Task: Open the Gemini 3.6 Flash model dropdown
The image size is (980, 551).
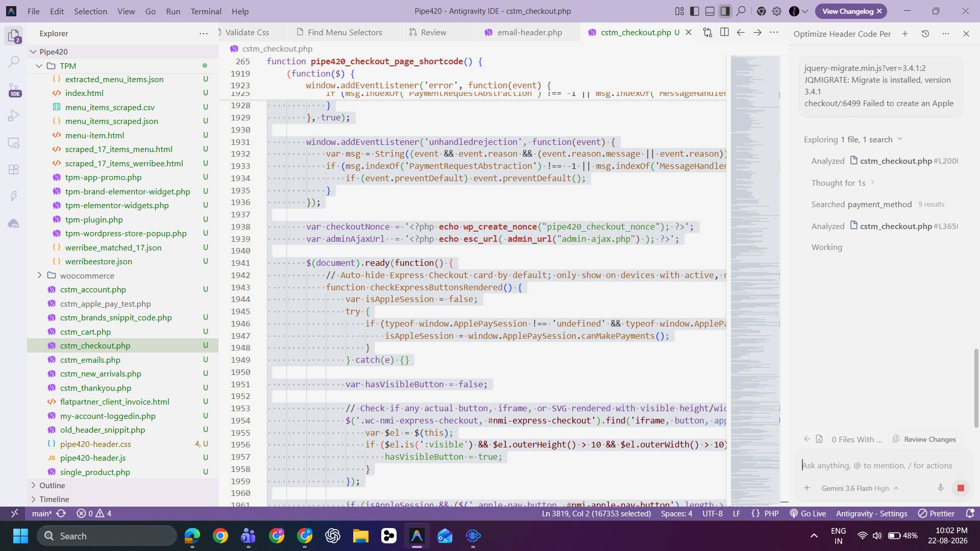Action: tap(860, 488)
